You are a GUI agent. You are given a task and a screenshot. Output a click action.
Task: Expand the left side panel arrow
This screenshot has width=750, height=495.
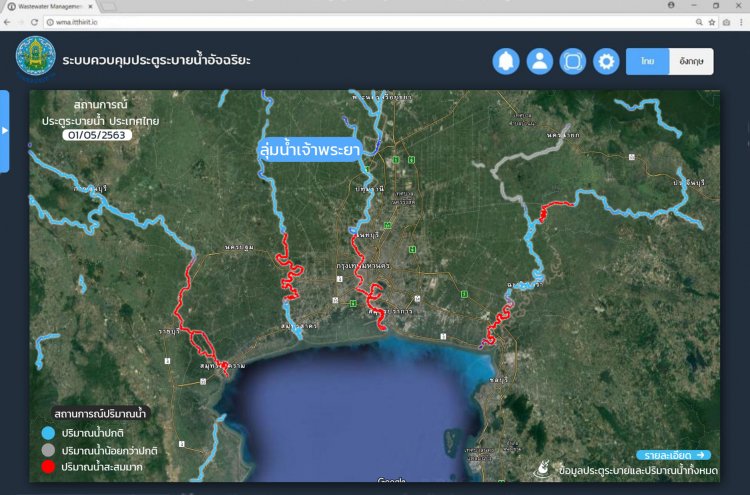tap(5, 131)
